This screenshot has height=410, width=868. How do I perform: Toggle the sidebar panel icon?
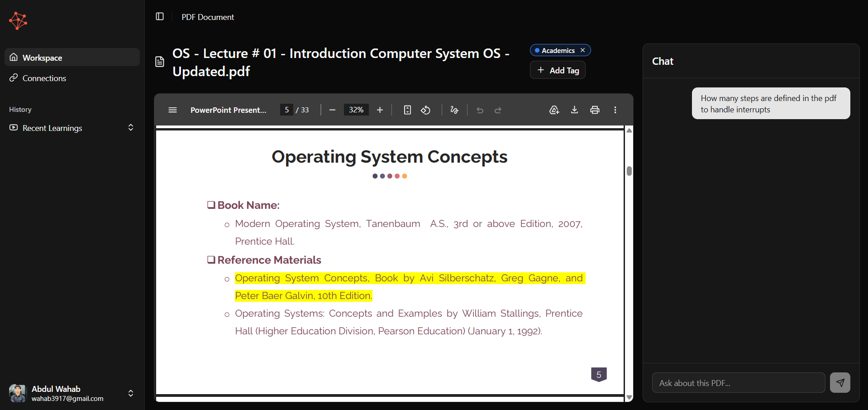[160, 17]
